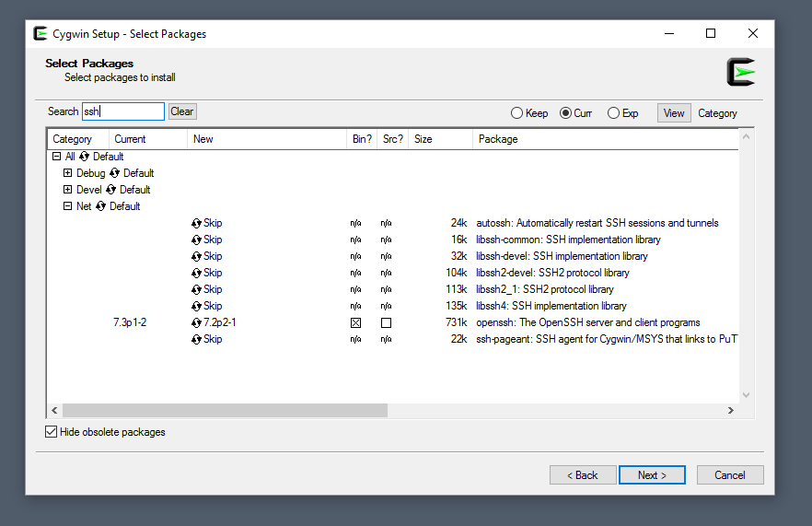Click the horizontal scrollbar thumb
This screenshot has width=812, height=526.
pyautogui.click(x=225, y=411)
